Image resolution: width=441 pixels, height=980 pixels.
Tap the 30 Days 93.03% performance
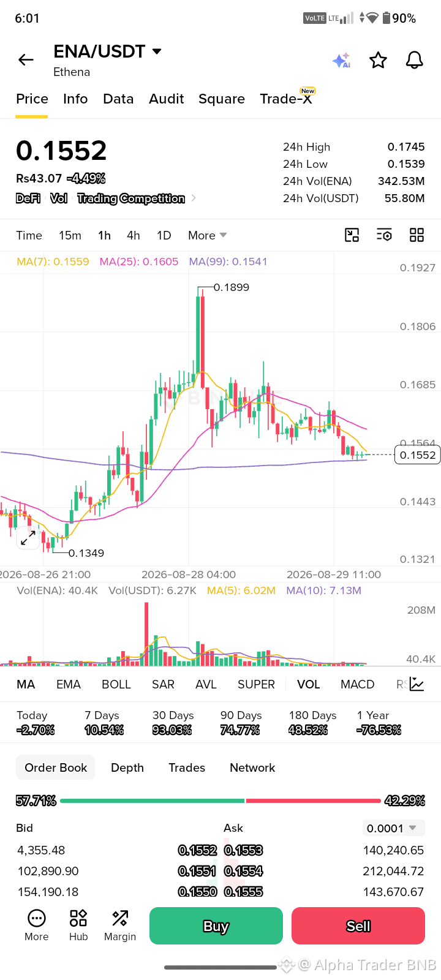[x=172, y=723]
